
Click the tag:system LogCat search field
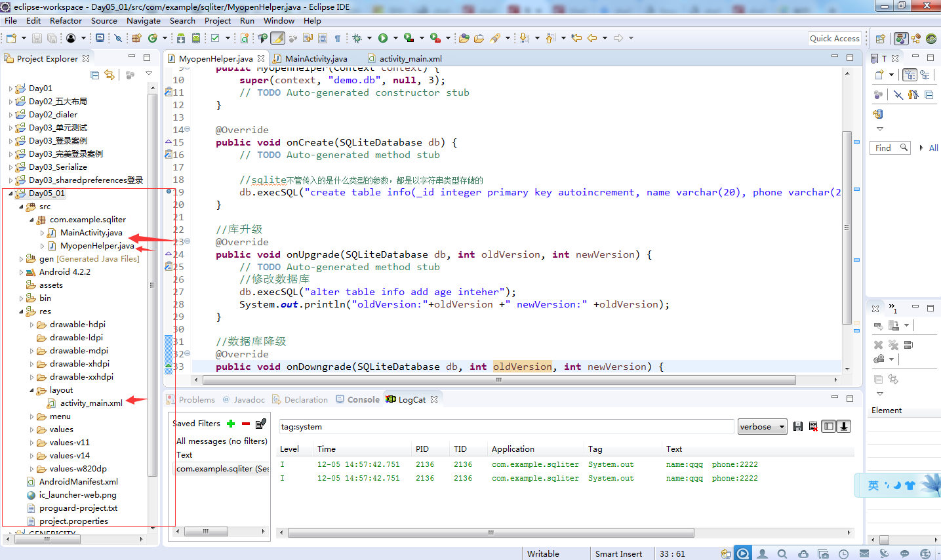[505, 426]
